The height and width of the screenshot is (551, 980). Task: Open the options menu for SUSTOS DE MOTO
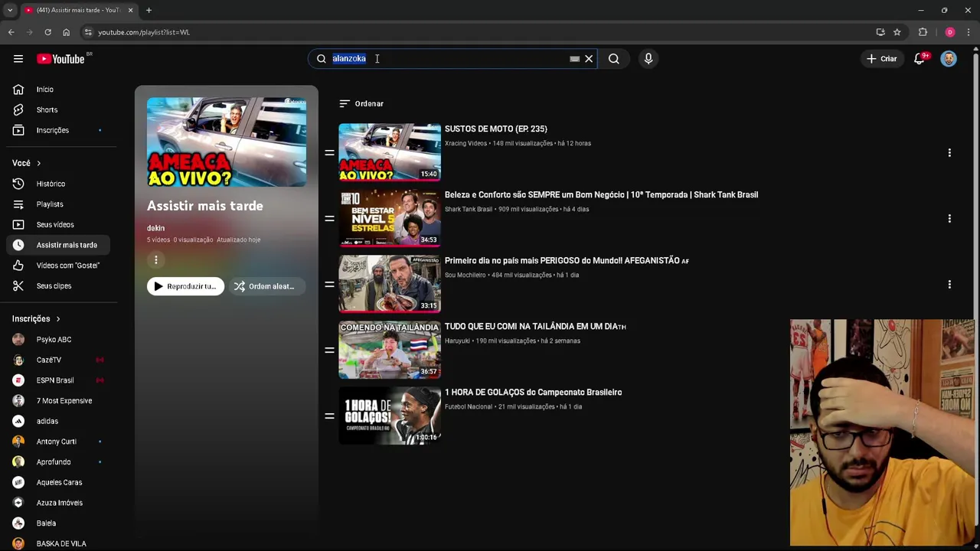click(949, 152)
